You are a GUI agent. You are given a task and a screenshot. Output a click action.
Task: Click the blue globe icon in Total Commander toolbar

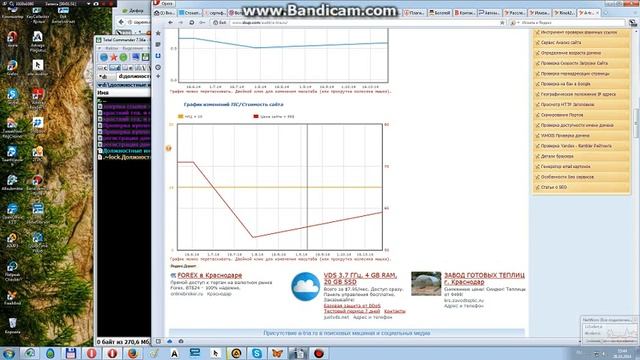pyautogui.click(x=104, y=57)
